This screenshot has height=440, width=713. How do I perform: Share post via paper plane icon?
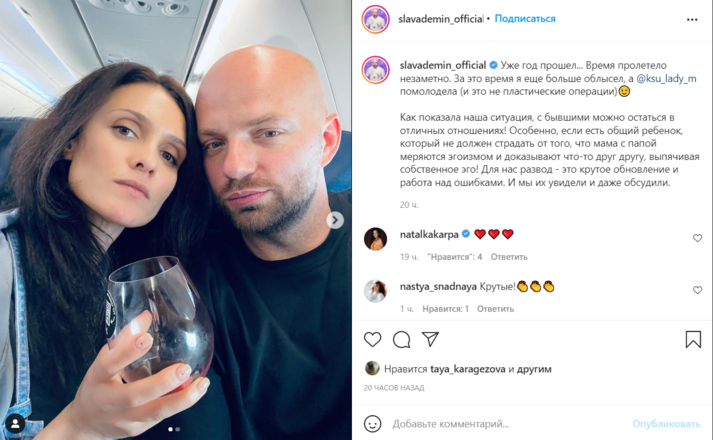pos(430,339)
